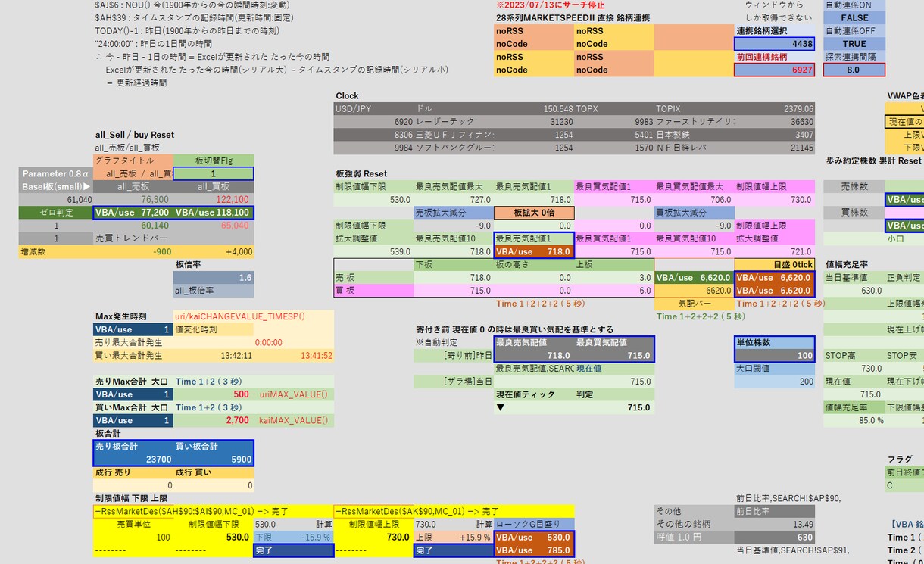Click the green 板切替Flg header cell
This screenshot has height=564, width=924.
pos(214,160)
